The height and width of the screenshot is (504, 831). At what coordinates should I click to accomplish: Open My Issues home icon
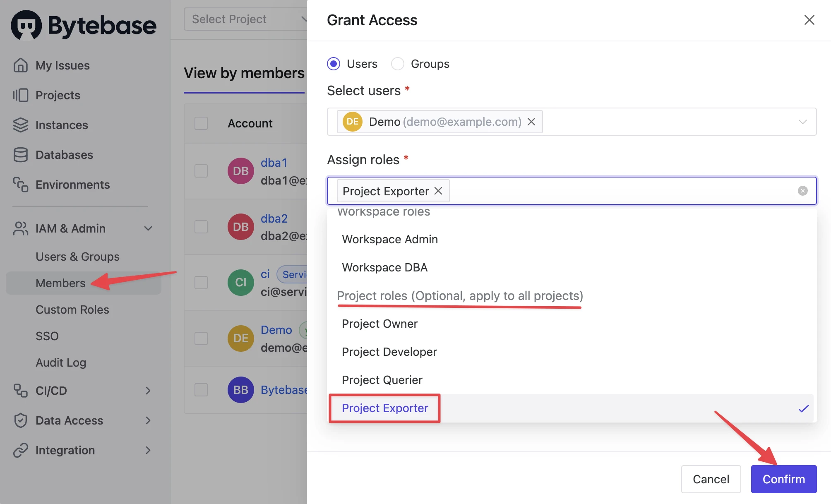(20, 65)
